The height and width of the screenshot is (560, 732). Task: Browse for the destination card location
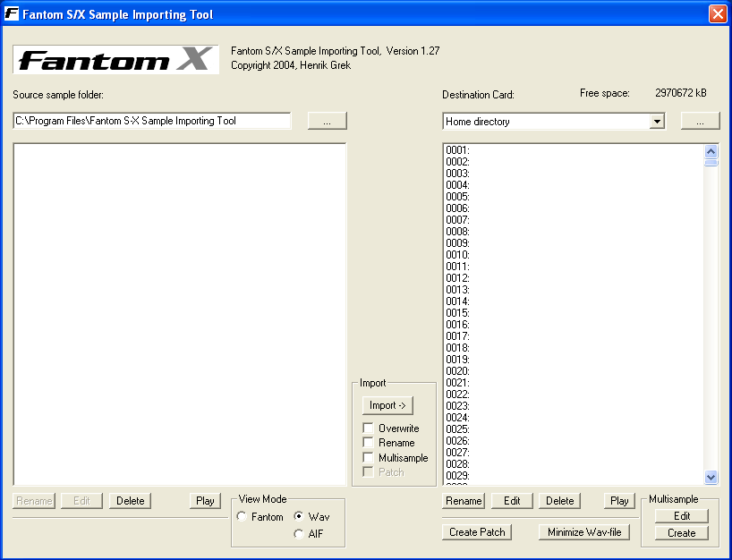(700, 121)
